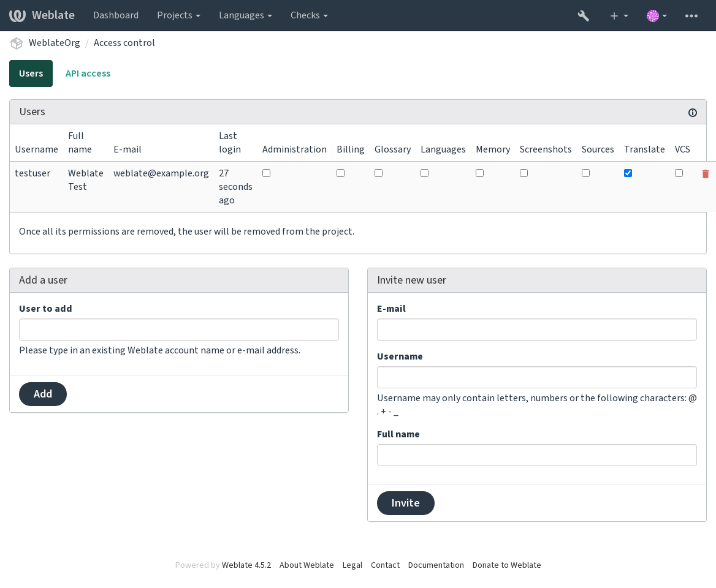Switch to the API access tab
The image size is (716, 588).
88,73
